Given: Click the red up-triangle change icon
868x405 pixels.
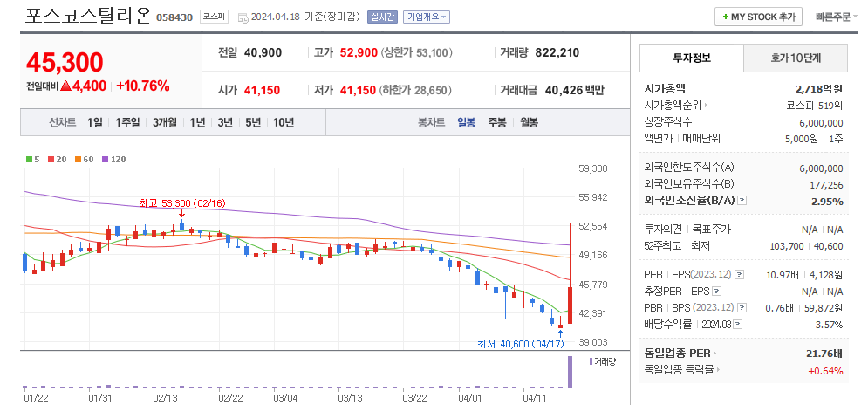Looking at the screenshot, I should 66,86.
